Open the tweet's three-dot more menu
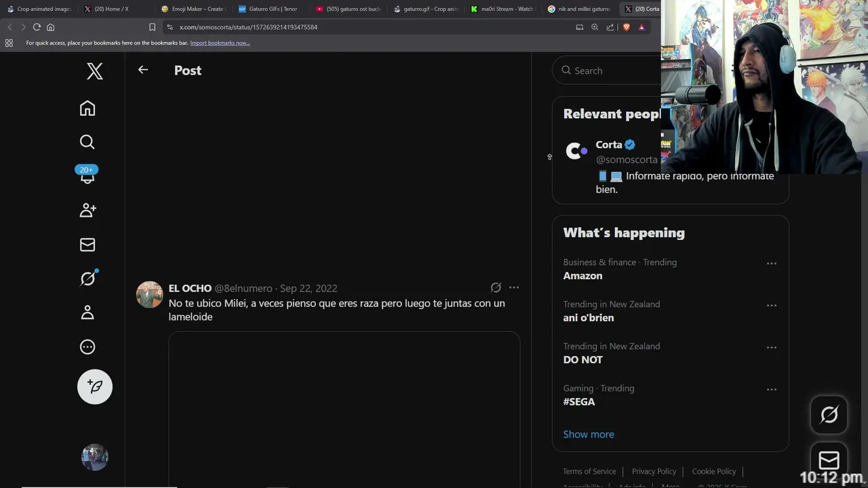Screen dimensions: 868x488 (x=514, y=287)
